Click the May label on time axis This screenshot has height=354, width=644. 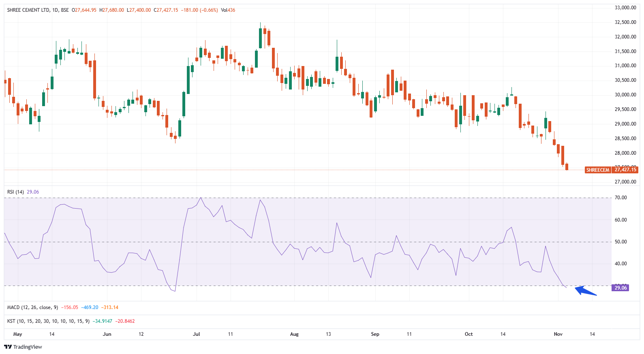pos(18,334)
